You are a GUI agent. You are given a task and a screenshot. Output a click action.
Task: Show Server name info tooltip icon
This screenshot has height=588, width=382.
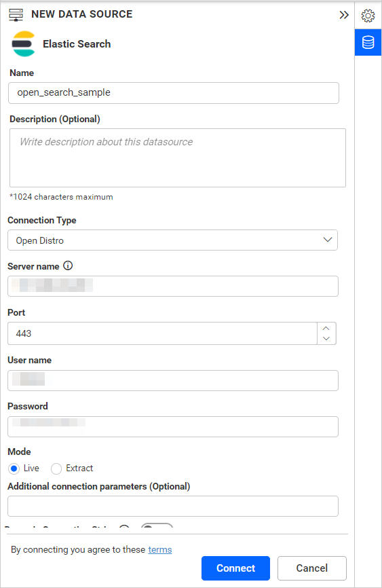[68, 265]
